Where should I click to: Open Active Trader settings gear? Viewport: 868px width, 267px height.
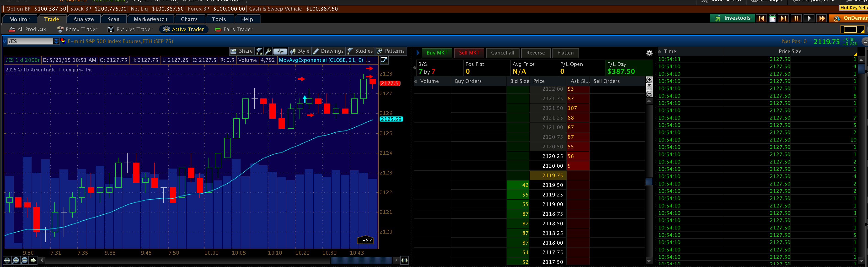pos(649,53)
